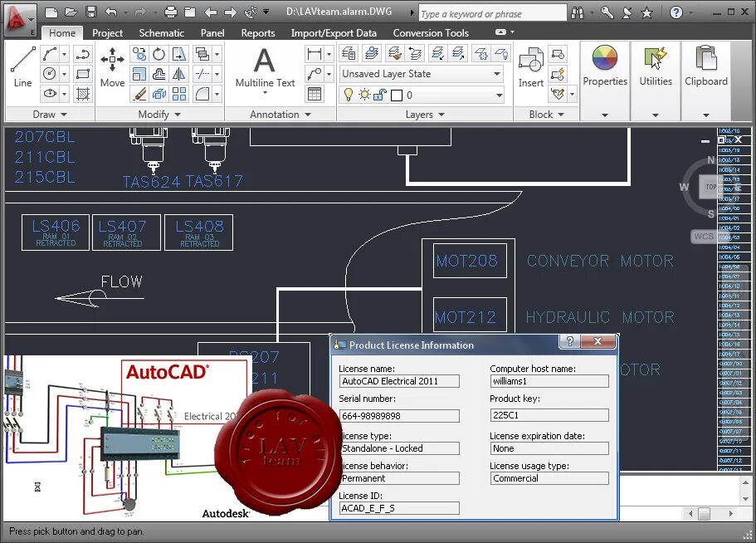Viewport: 756px width, 543px height.
Task: Toggle layer lock padlock icon
Action: [380, 95]
